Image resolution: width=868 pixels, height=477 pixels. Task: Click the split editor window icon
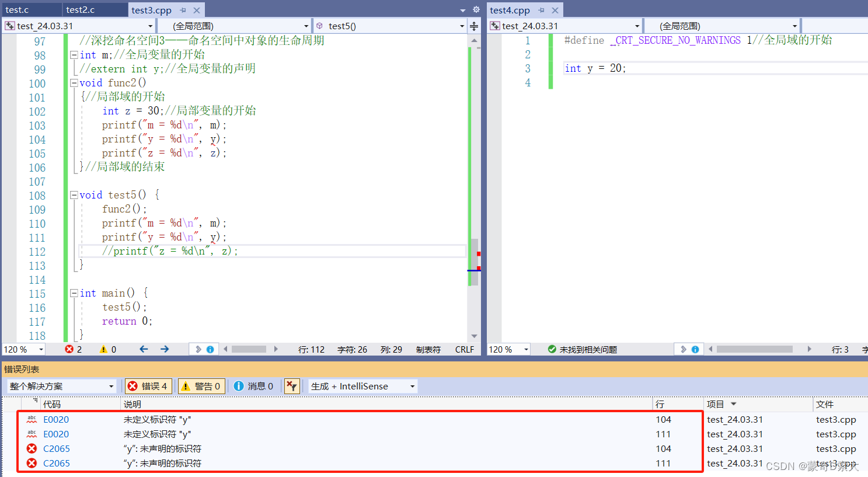coord(474,26)
